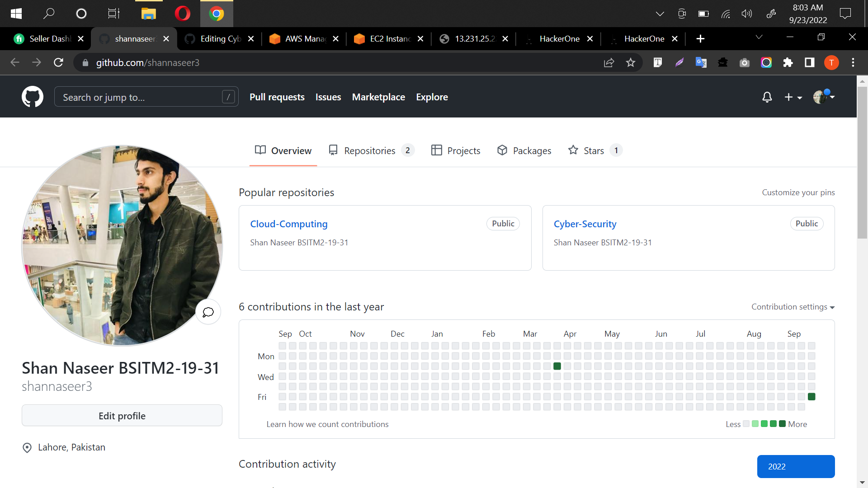Open the Cloud-Computing repository link
Screen dimensions: 868x488
coord(289,224)
